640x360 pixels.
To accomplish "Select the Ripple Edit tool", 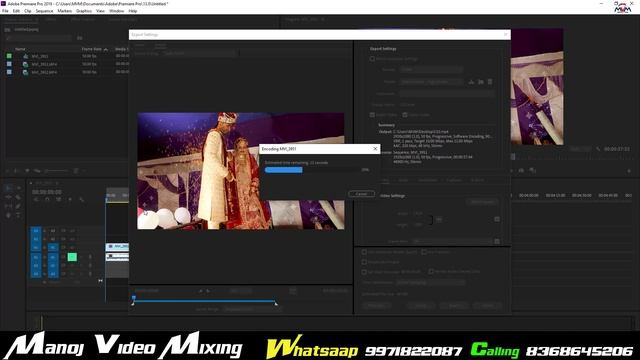I will [8, 197].
